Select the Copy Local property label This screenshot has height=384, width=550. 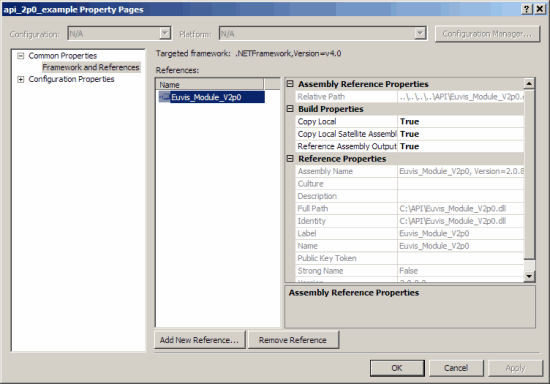(317, 121)
